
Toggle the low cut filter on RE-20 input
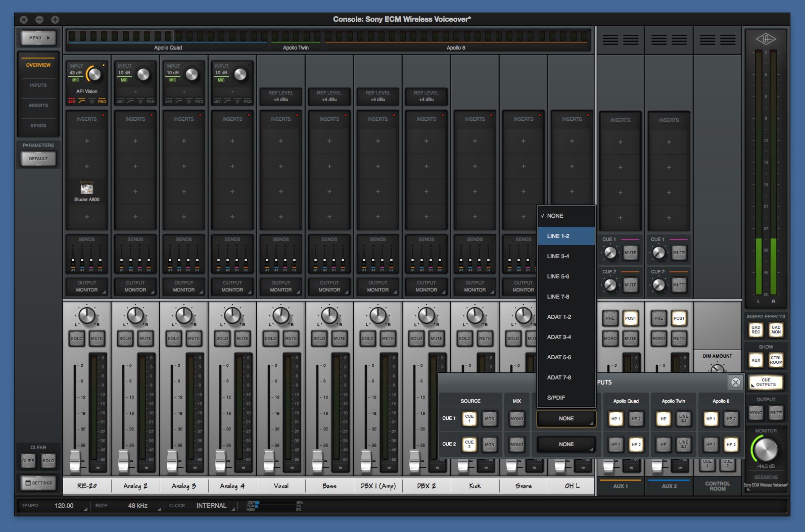click(82, 102)
